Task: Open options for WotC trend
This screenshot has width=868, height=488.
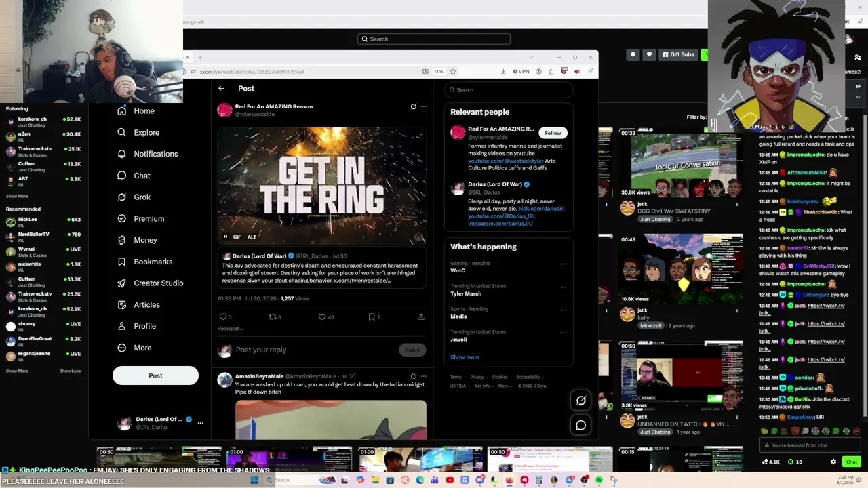Action: pyautogui.click(x=564, y=264)
